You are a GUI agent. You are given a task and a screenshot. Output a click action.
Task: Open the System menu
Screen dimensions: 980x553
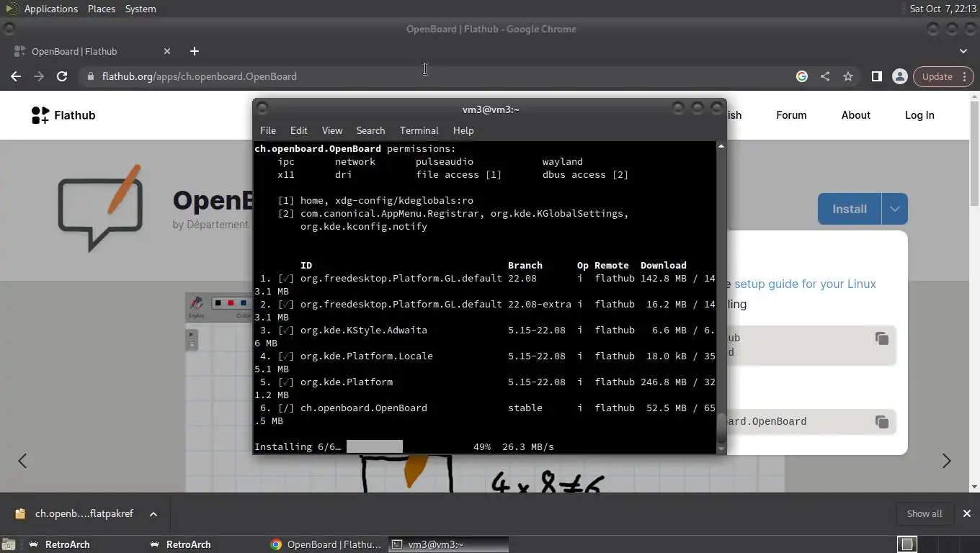click(x=141, y=9)
